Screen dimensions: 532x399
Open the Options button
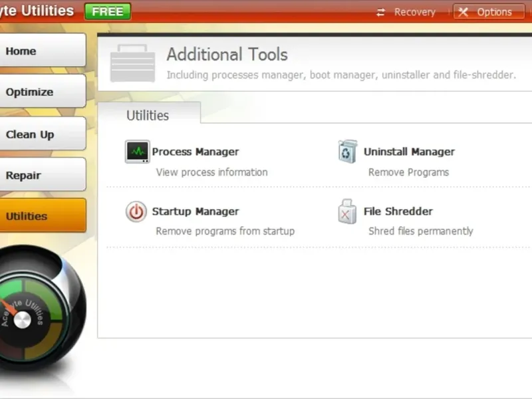coord(489,12)
